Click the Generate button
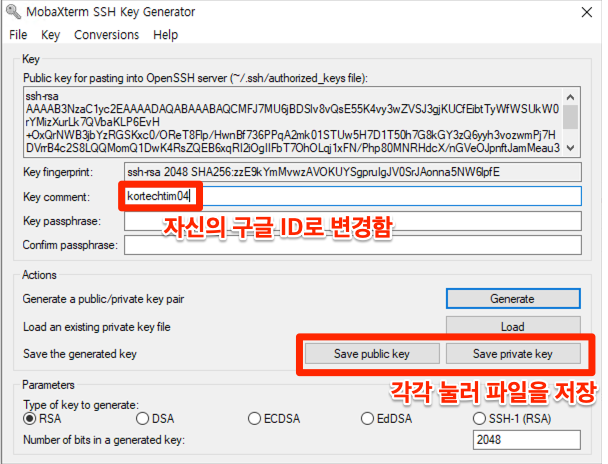Image resolution: width=608 pixels, height=464 pixels. click(x=513, y=298)
